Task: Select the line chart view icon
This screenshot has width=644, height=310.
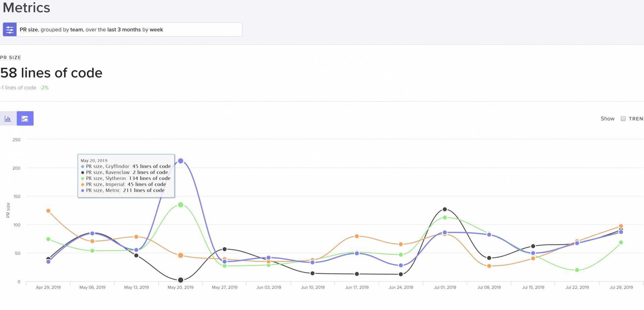Action: tap(25, 118)
